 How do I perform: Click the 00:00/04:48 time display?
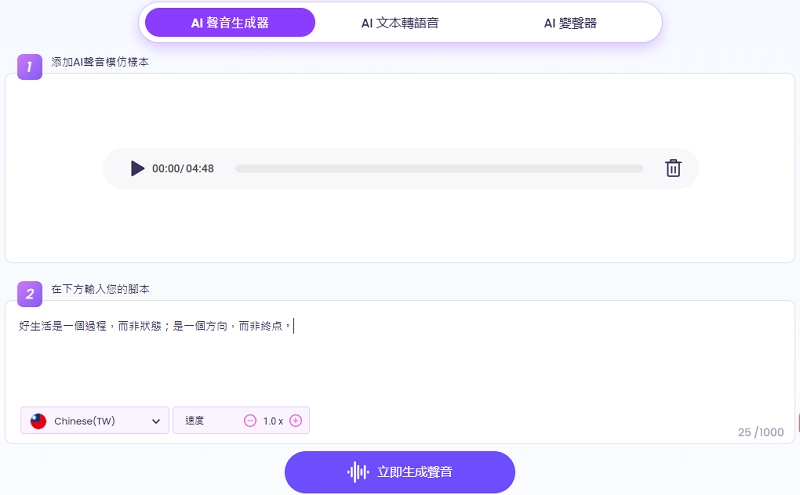[183, 169]
